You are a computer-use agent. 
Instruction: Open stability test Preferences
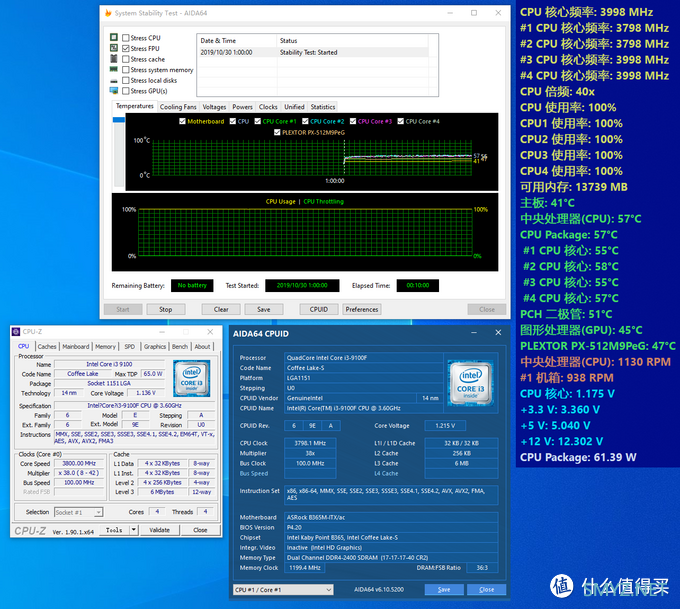(362, 309)
